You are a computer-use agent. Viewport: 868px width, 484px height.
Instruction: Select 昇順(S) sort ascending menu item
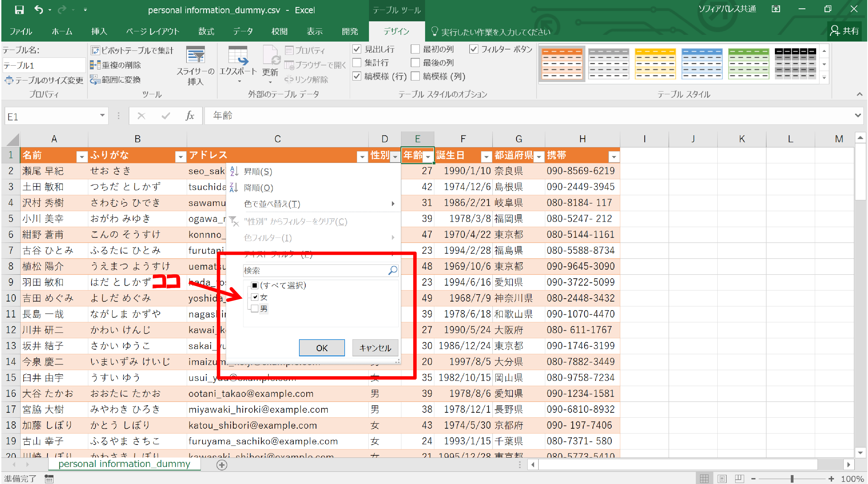click(x=258, y=172)
